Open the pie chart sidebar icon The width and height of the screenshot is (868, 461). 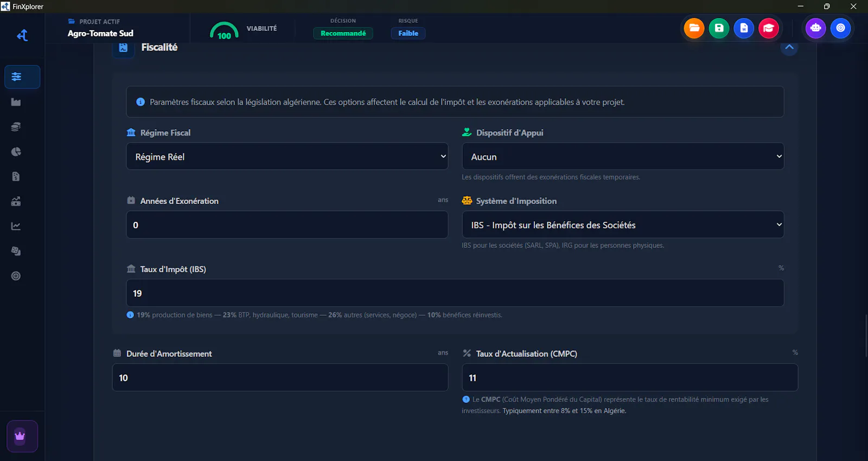(x=16, y=152)
